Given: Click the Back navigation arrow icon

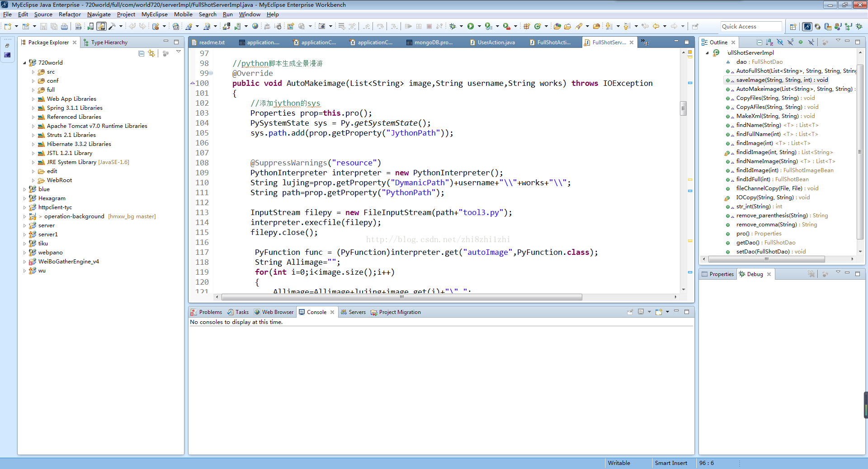Looking at the screenshot, I should [656, 26].
